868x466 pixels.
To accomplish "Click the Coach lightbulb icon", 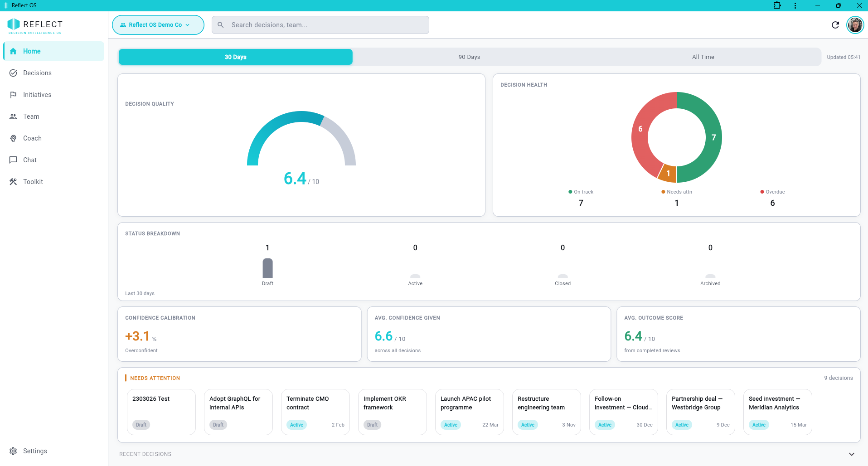I will [x=13, y=138].
